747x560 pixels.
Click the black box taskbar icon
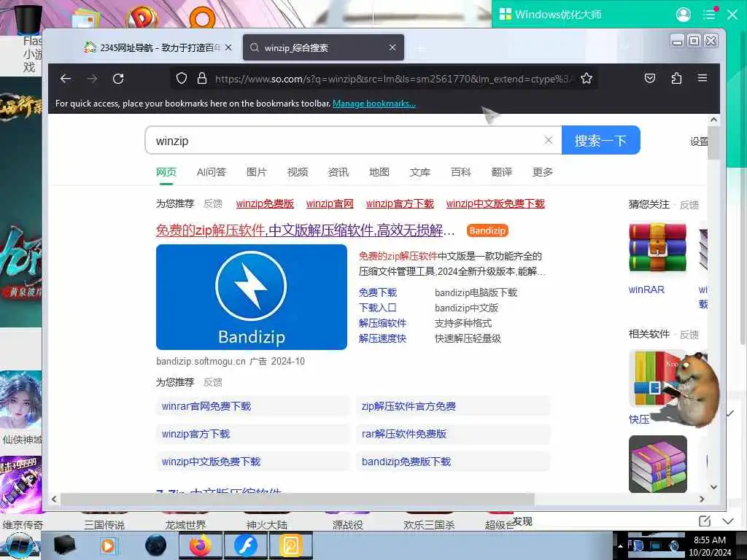pyautogui.click(x=64, y=545)
